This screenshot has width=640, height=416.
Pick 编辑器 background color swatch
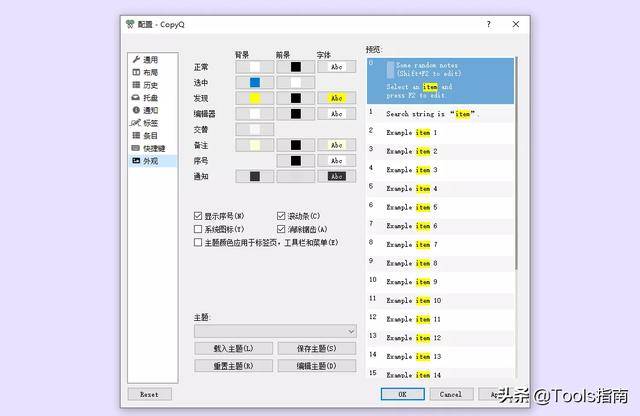tap(255, 114)
